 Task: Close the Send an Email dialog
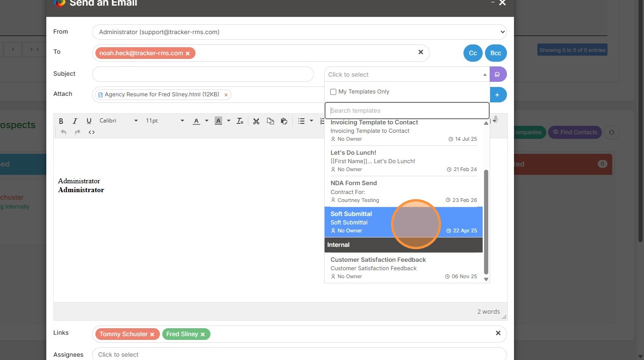click(502, 3)
